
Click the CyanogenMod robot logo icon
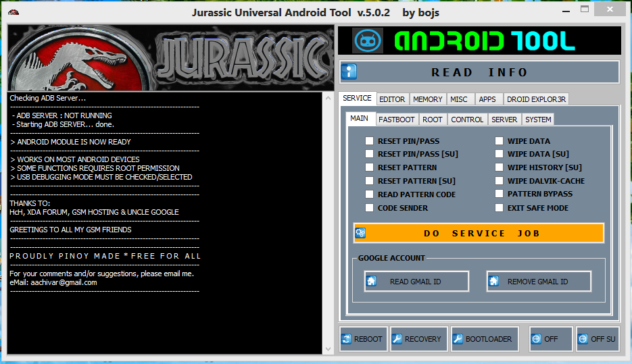(368, 41)
